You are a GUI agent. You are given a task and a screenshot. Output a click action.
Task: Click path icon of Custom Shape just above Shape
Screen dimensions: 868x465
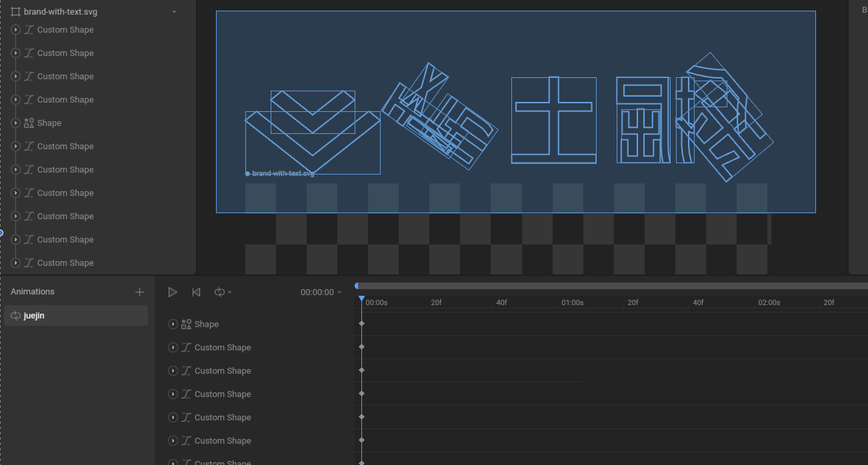click(29, 100)
